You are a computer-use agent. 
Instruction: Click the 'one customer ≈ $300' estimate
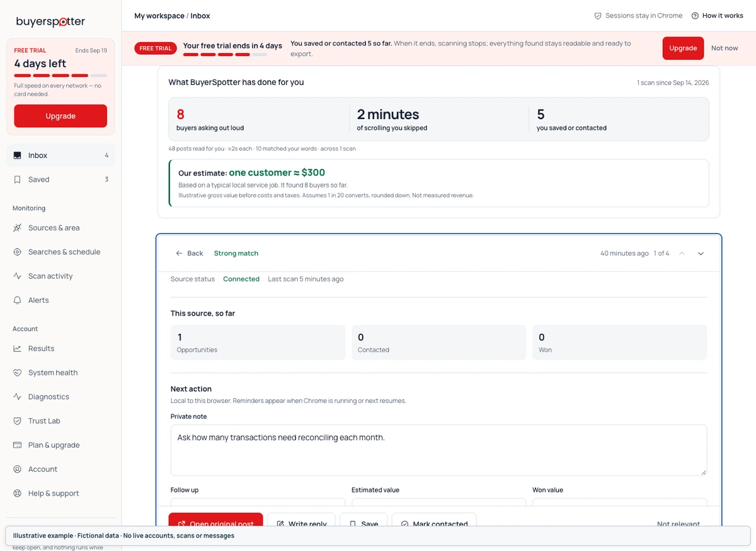tap(277, 173)
